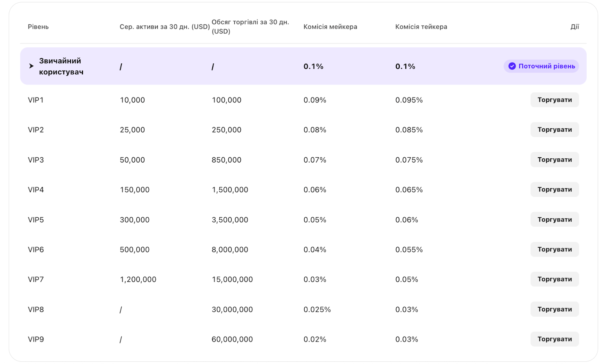Click the VIP9 level label
This screenshot has height=364, width=601.
pos(36,339)
